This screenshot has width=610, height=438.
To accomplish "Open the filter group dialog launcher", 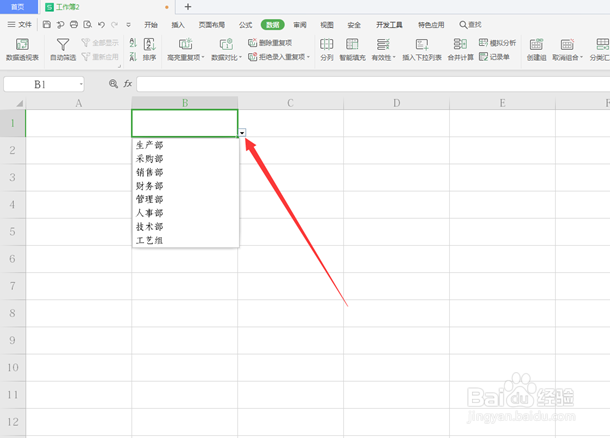I will coord(119,66).
